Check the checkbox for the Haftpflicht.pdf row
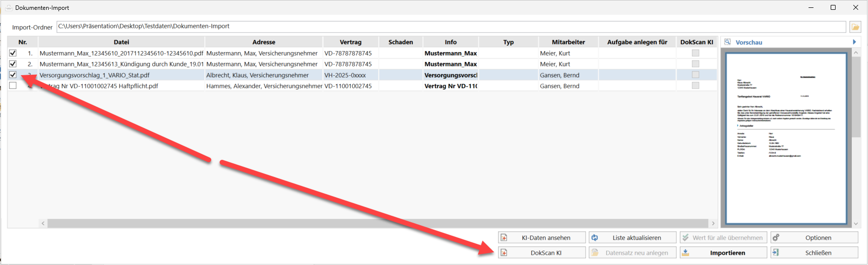Screen dimensions: 868x265 click(13, 86)
